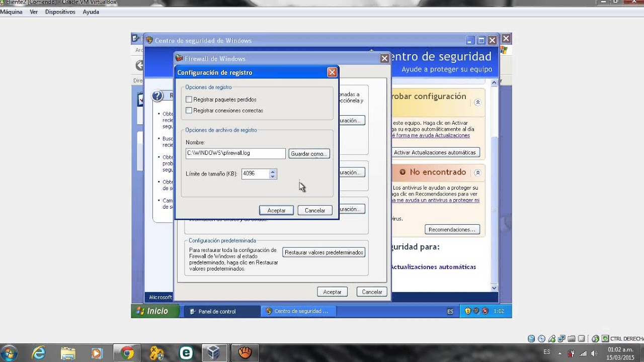Click the host power plug tray icon

point(572,352)
